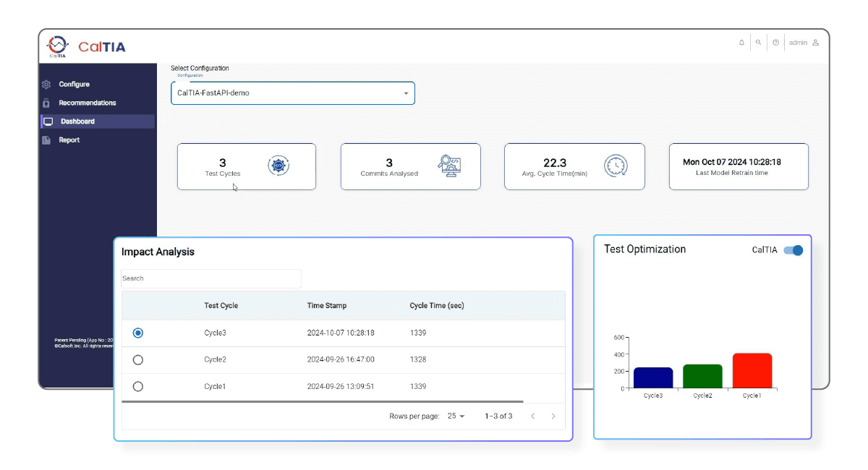Click the blue Cycle3 chart bar
Screen dimensions: 868x470
click(653, 377)
